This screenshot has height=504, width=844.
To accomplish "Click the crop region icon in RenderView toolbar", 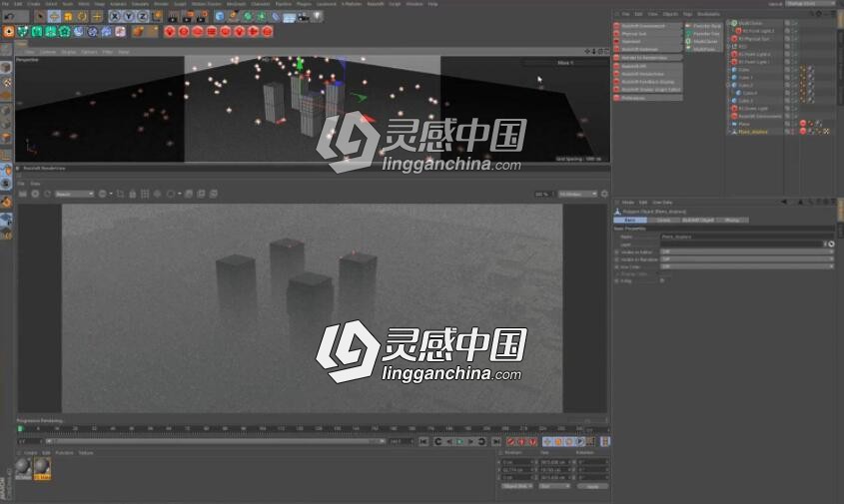I will tap(120, 194).
